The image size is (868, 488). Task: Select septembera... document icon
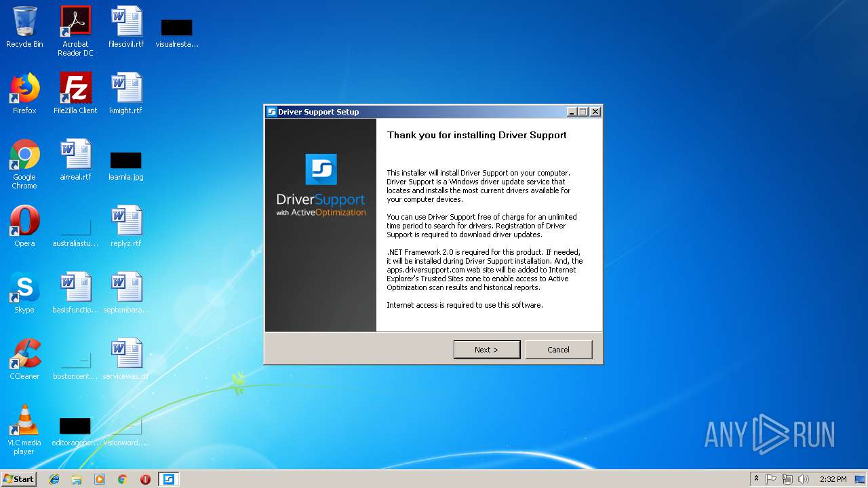coord(126,293)
